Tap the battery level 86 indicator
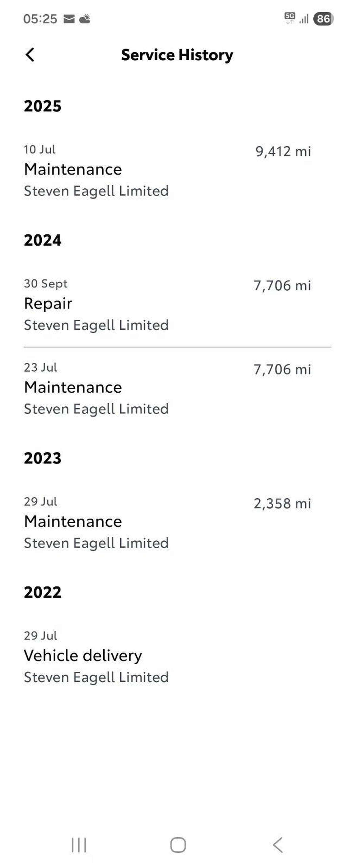 [323, 19]
